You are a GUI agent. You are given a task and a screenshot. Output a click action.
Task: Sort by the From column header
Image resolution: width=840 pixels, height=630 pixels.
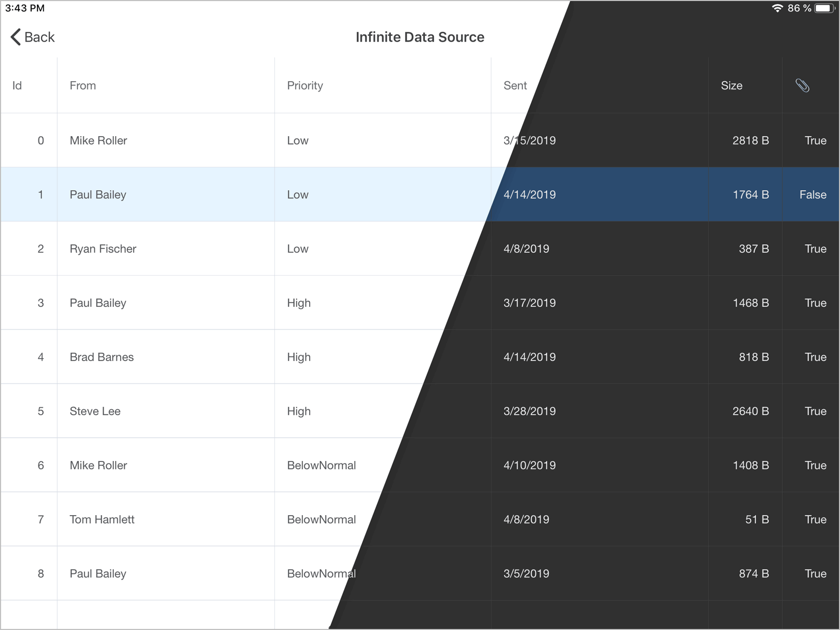83,86
